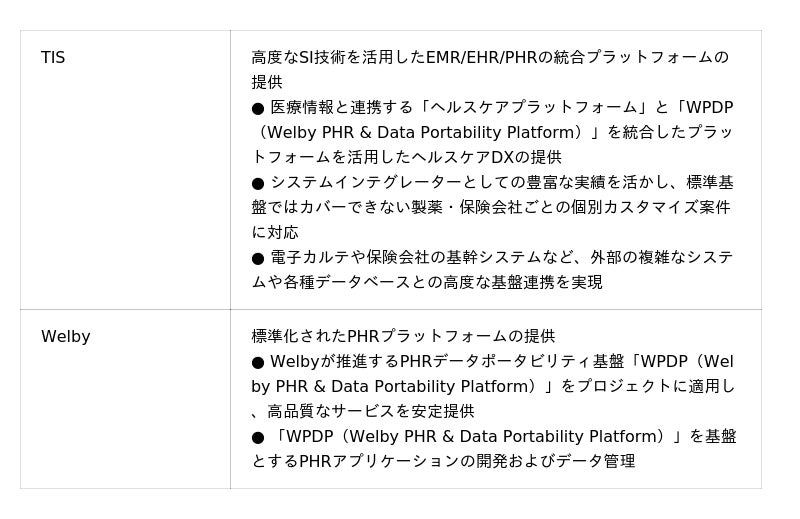Click the text 高品質なサービスを安定提供
This screenshot has width=800, height=519.
(x=370, y=412)
